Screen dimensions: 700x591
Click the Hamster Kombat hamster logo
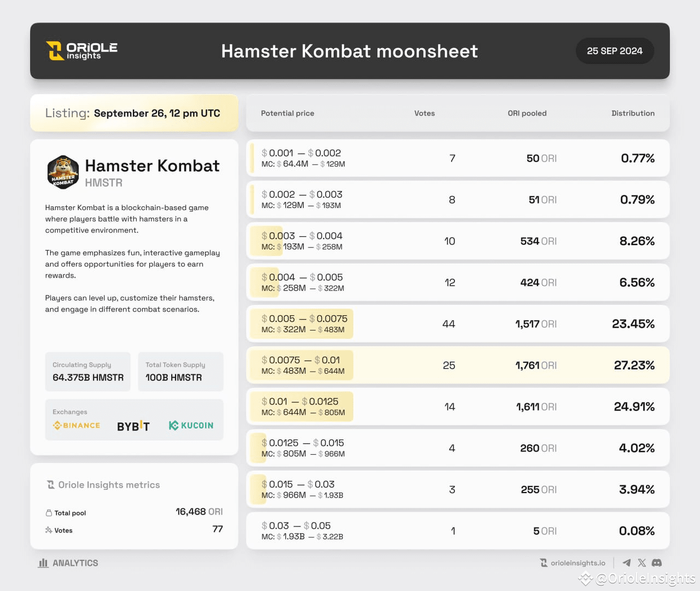coord(63,172)
